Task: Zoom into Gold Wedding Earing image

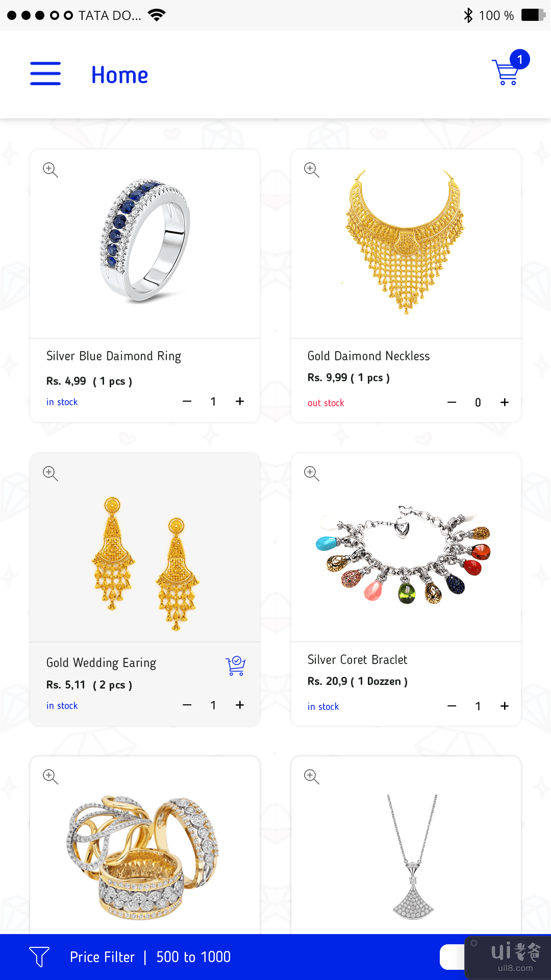Action: tap(51, 474)
